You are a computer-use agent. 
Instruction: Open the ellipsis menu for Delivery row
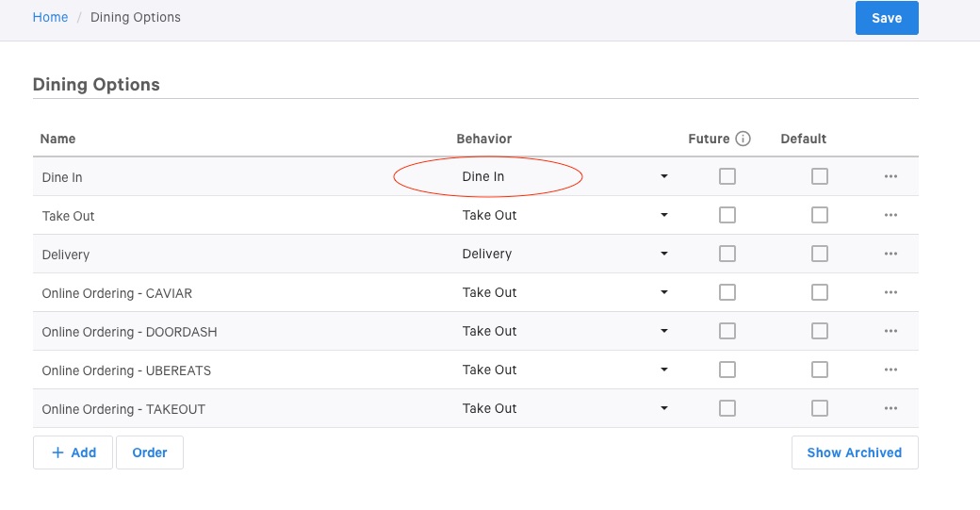pyautogui.click(x=890, y=254)
